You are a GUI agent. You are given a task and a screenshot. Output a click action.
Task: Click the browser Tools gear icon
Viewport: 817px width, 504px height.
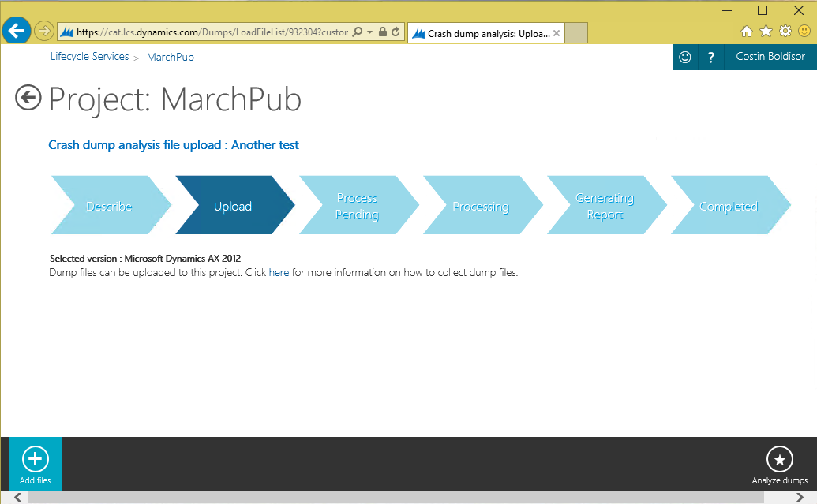pos(784,30)
